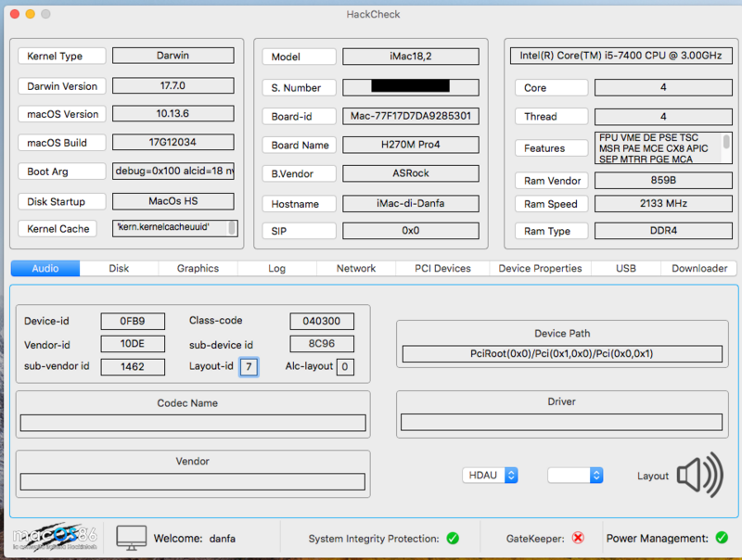Select the Network tab
This screenshot has height=560, width=742.
tap(356, 268)
